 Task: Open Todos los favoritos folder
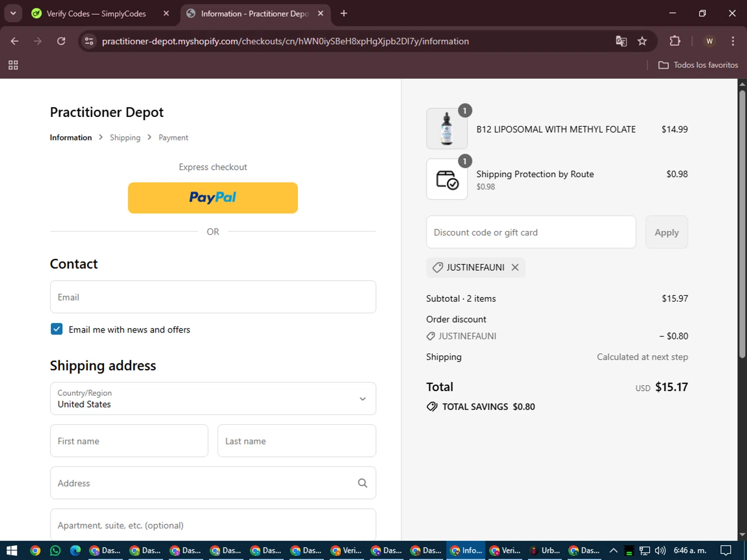tap(698, 65)
